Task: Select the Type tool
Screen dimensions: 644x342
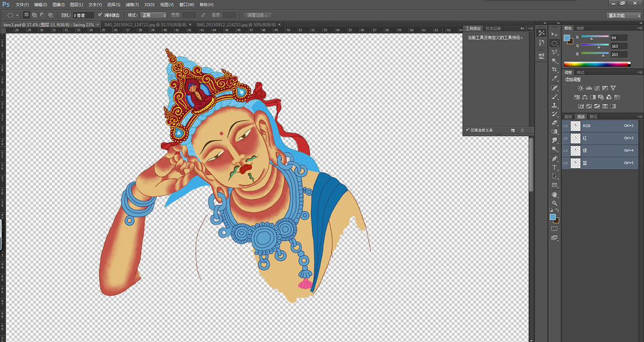Action: click(x=554, y=167)
